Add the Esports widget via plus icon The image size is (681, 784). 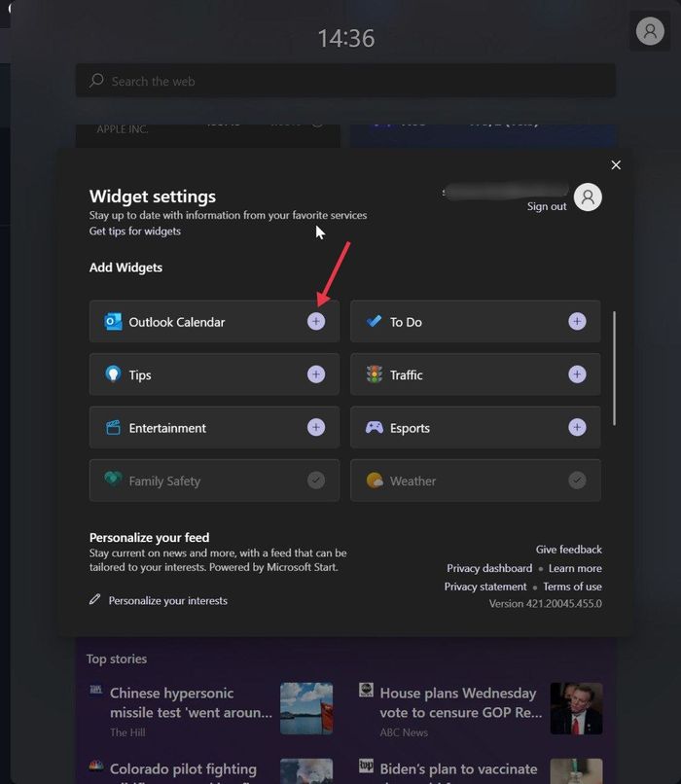click(x=577, y=427)
